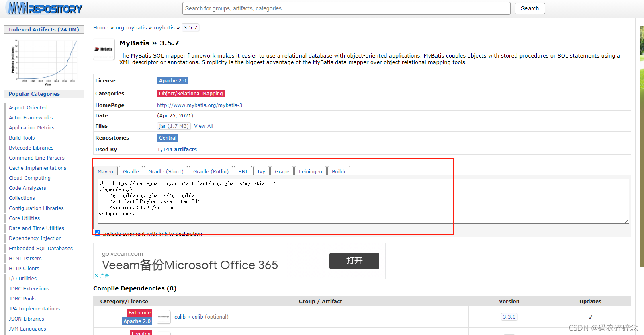
Task: Click the MyBatis logo thumbnail
Action: pos(104,49)
